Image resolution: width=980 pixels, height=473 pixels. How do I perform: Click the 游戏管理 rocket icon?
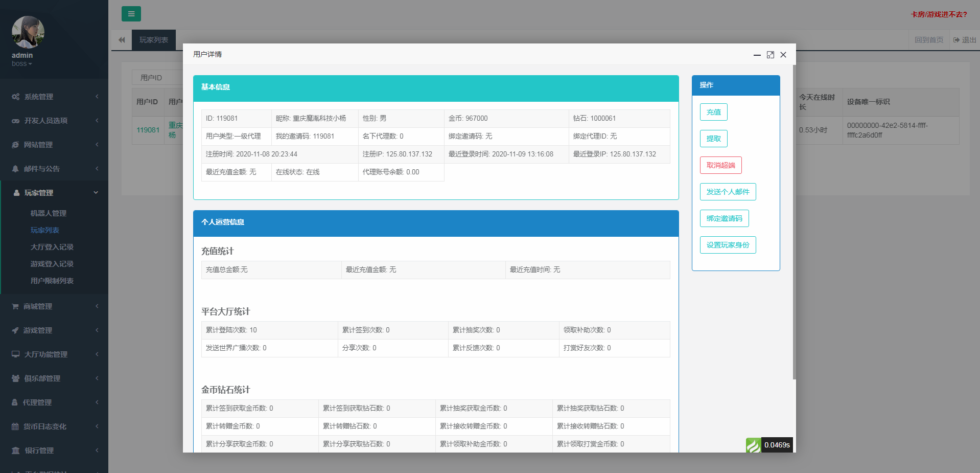pos(15,330)
